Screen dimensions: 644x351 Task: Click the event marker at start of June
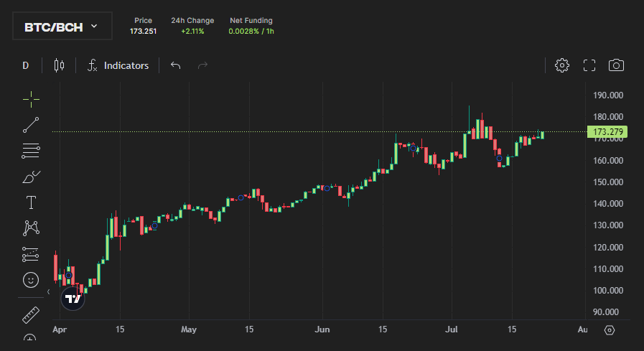pos(327,189)
